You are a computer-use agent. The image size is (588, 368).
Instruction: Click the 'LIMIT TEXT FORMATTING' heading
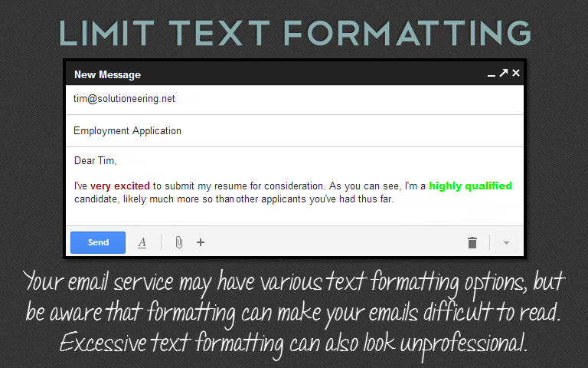[294, 33]
